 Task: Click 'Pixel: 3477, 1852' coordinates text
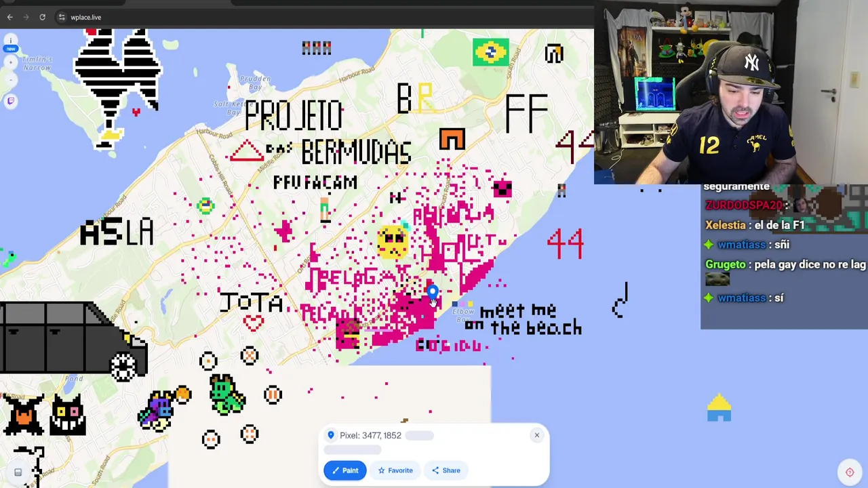click(370, 436)
